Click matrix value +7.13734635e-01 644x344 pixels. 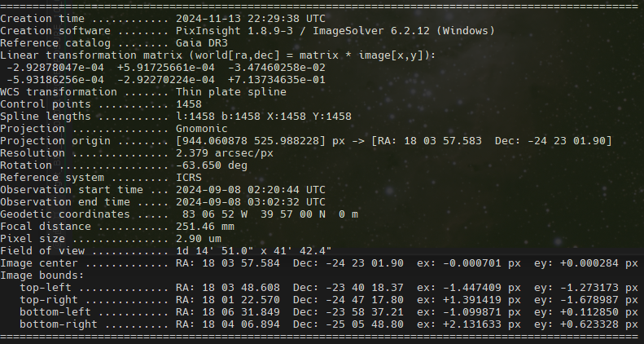coord(277,79)
